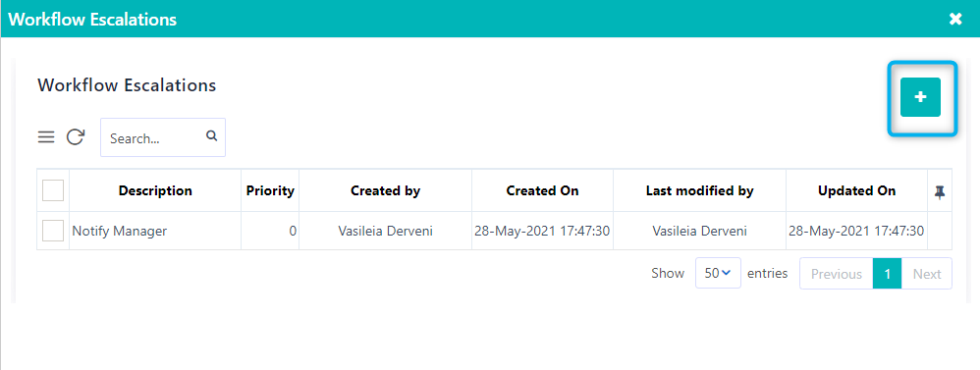980x370 pixels.
Task: Click the search magnifier icon
Action: pos(212,135)
